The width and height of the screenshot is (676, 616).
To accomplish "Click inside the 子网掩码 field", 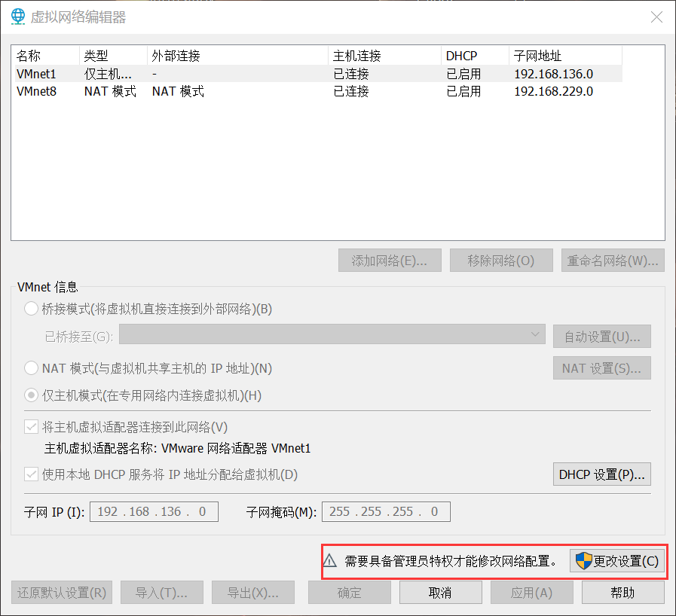I will point(386,511).
